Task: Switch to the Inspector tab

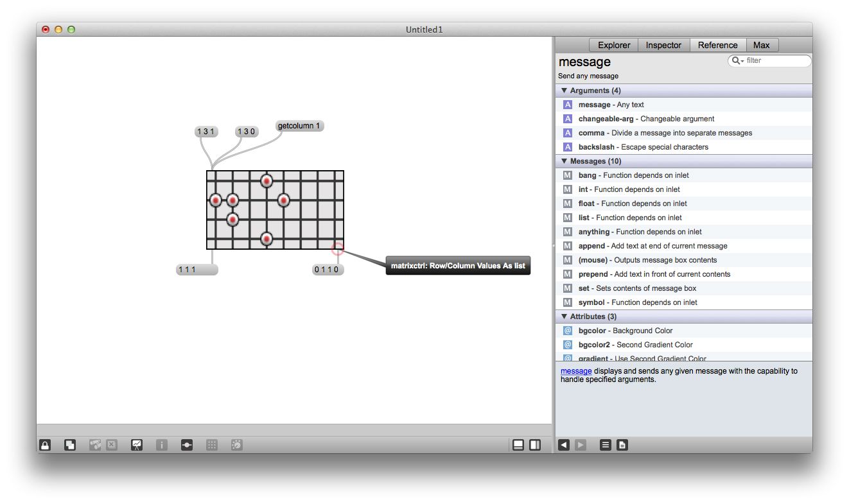Action: tap(663, 45)
